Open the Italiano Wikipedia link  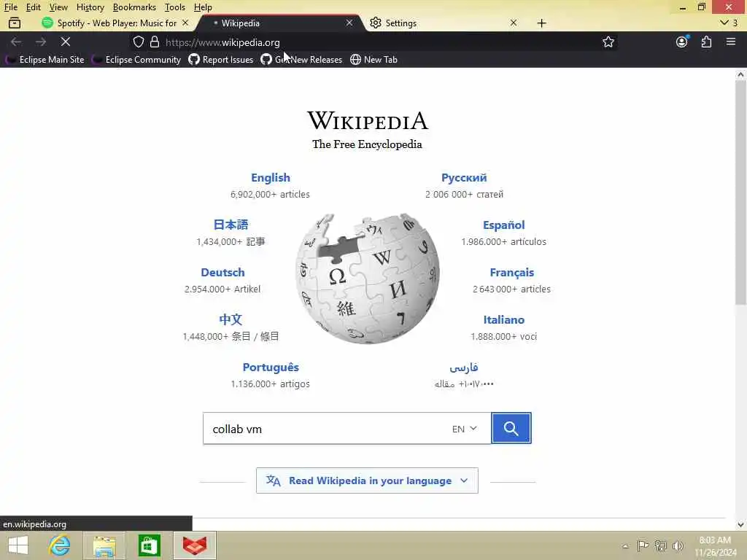pos(503,319)
